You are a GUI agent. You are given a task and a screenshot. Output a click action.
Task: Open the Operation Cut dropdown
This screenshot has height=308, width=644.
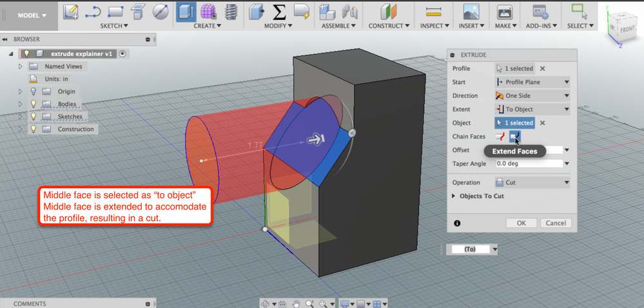tap(532, 182)
